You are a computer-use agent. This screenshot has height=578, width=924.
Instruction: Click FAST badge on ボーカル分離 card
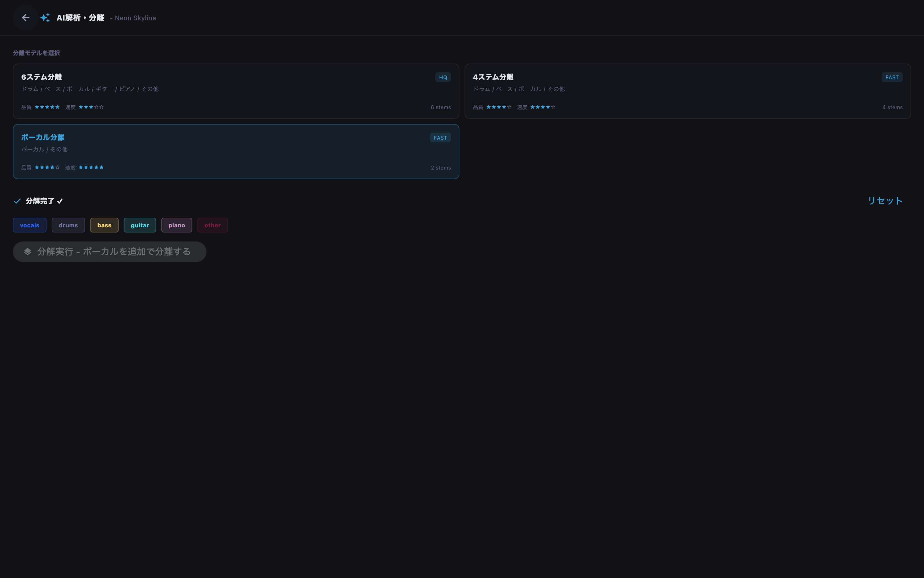coord(440,138)
